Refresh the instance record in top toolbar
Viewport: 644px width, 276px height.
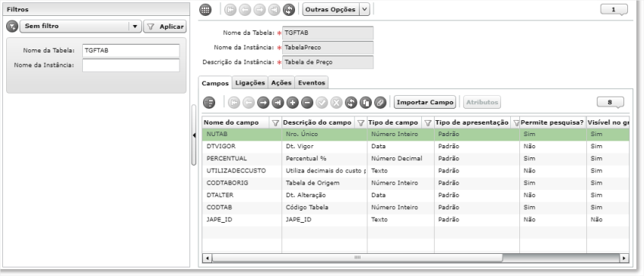click(289, 10)
